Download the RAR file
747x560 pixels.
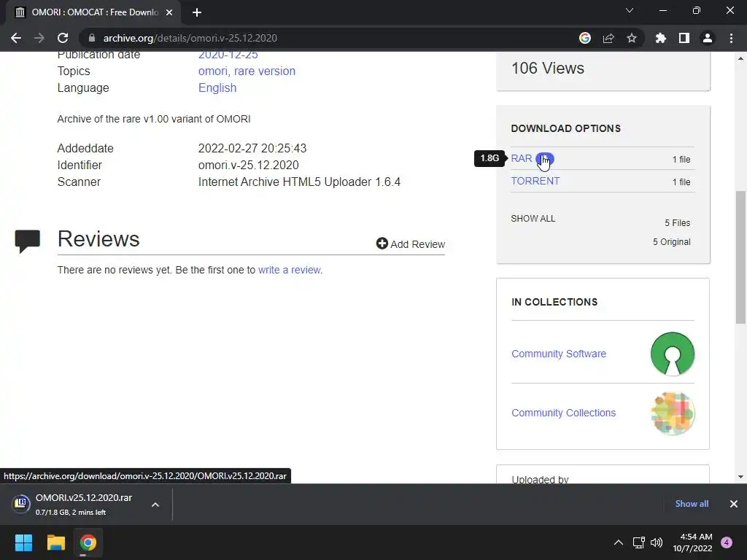point(521,158)
